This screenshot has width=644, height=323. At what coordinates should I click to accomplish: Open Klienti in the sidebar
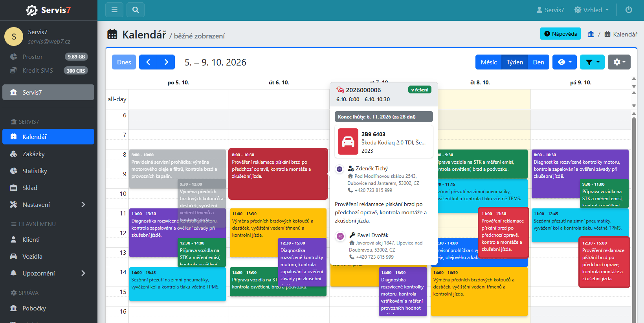click(48, 239)
